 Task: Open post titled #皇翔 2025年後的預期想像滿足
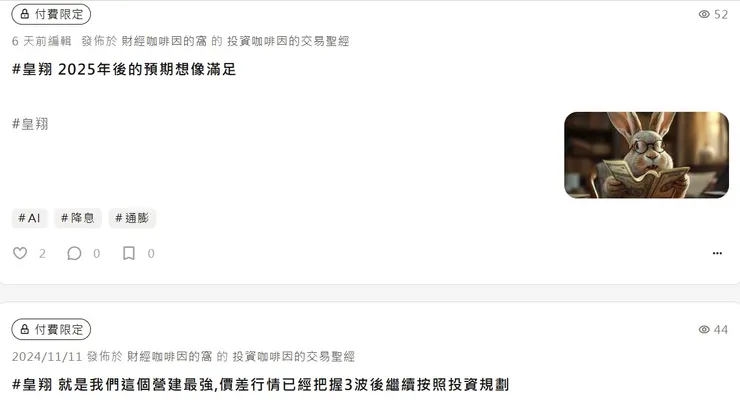tap(124, 69)
